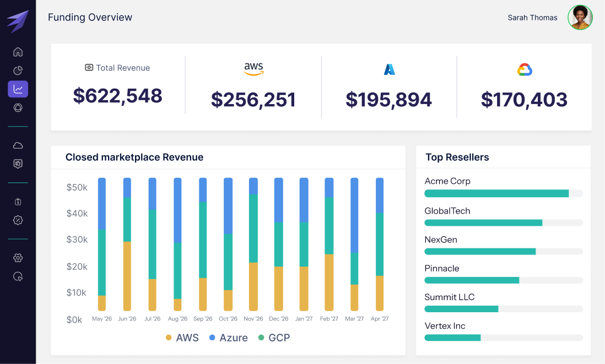
Task: Select the Oct '26 bar
Action: pyautogui.click(x=228, y=244)
